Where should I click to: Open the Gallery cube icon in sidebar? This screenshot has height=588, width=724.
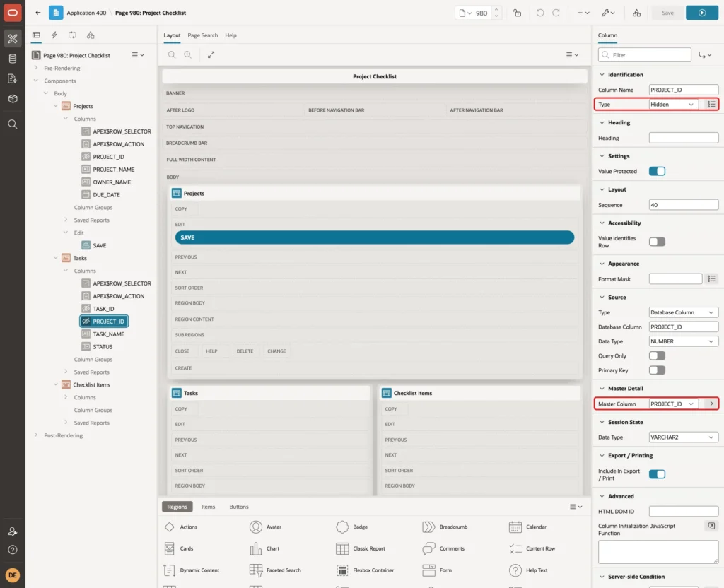tap(13, 99)
